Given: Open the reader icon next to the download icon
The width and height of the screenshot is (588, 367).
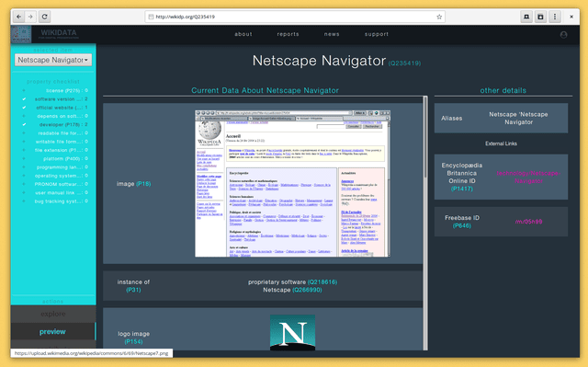Looking at the screenshot, I should [526, 17].
